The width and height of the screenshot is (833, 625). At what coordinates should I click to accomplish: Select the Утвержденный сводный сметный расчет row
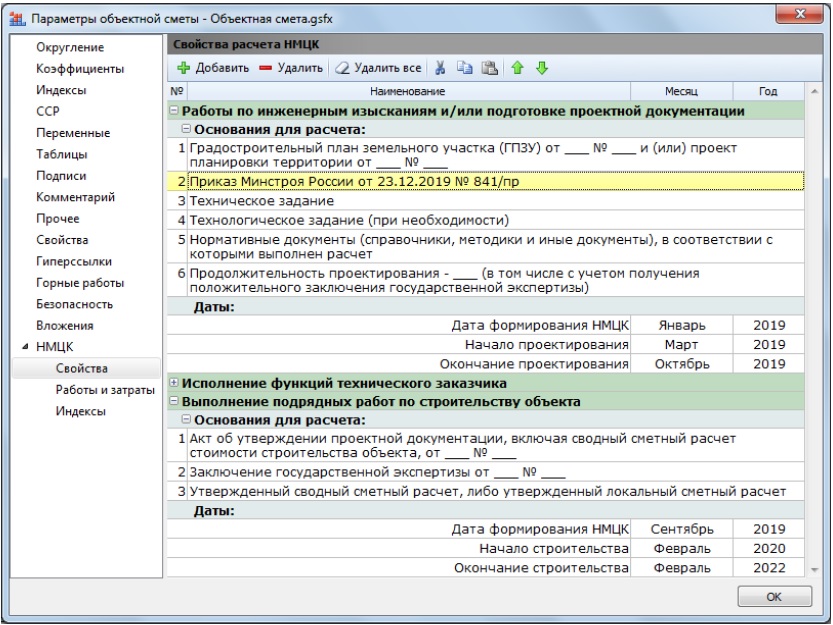tap(486, 491)
